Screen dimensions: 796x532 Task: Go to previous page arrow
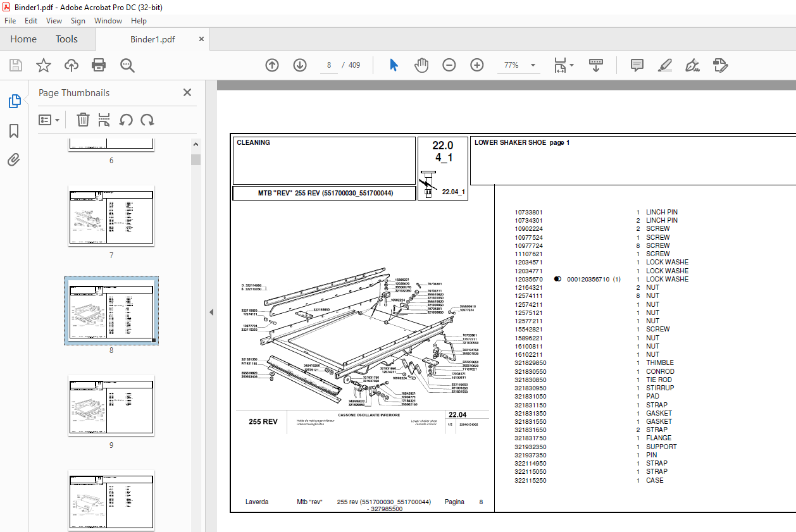pos(272,65)
